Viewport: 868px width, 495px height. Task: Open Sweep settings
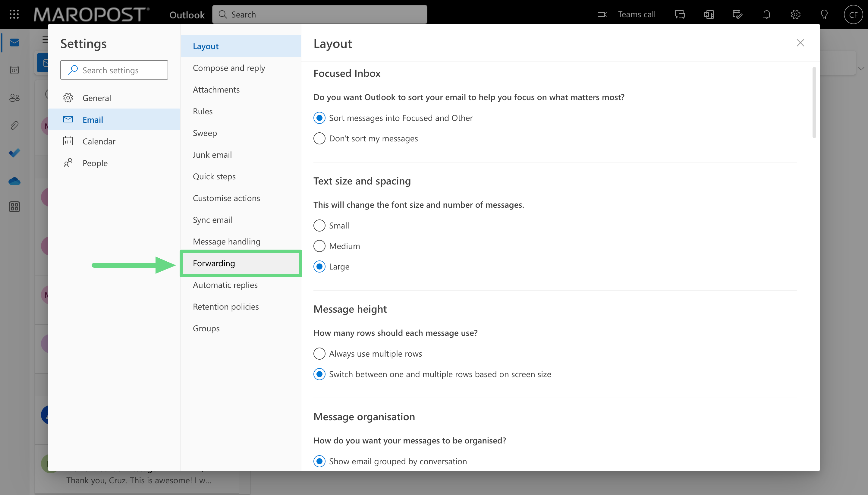click(x=241, y=133)
